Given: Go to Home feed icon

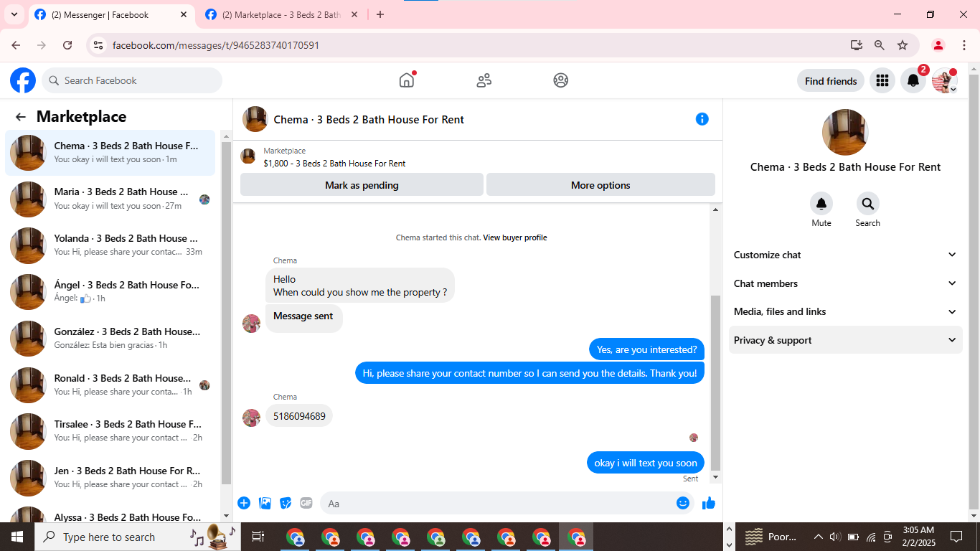Looking at the screenshot, I should [407, 80].
